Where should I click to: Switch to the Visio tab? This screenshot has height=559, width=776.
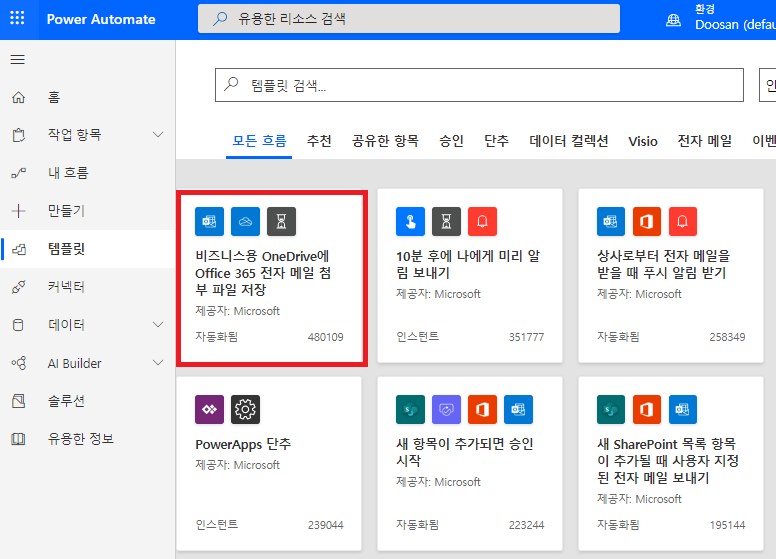643,141
